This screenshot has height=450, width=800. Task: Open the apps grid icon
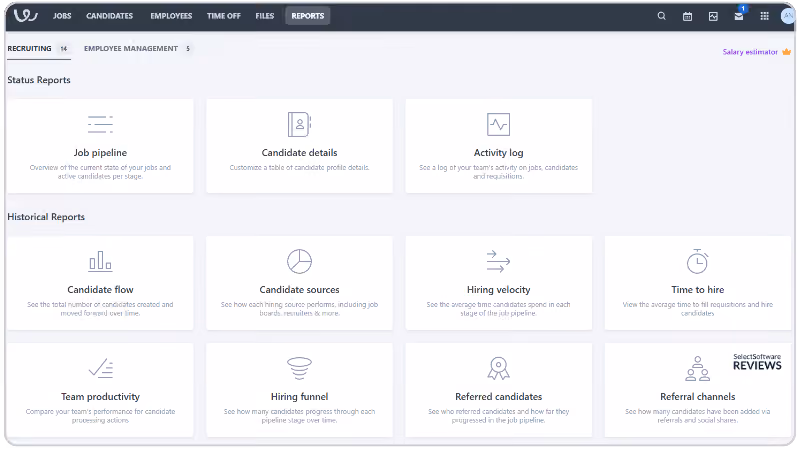pos(764,16)
